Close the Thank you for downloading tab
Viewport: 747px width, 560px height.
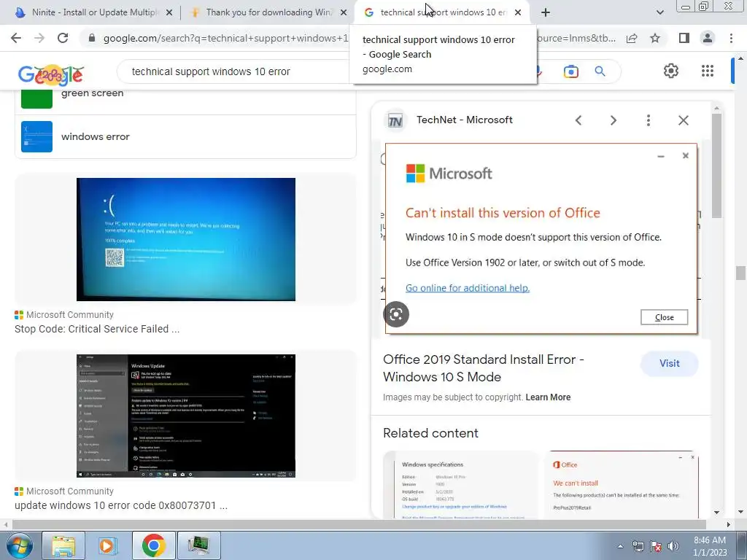[x=344, y=12]
